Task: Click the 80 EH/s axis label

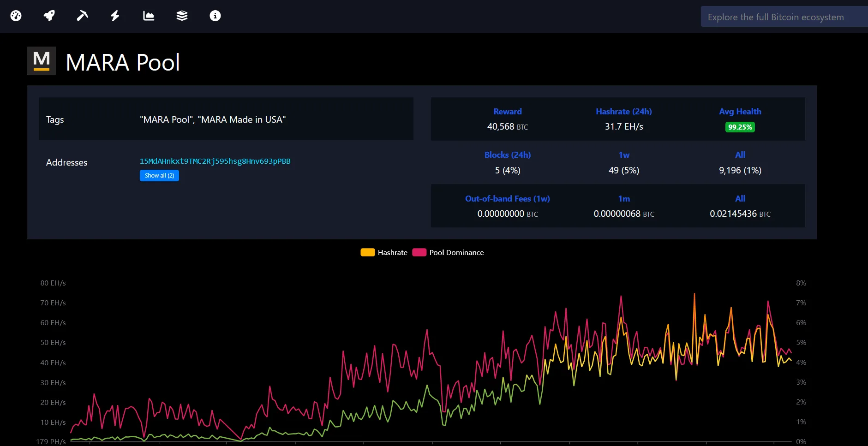Action: [x=53, y=283]
